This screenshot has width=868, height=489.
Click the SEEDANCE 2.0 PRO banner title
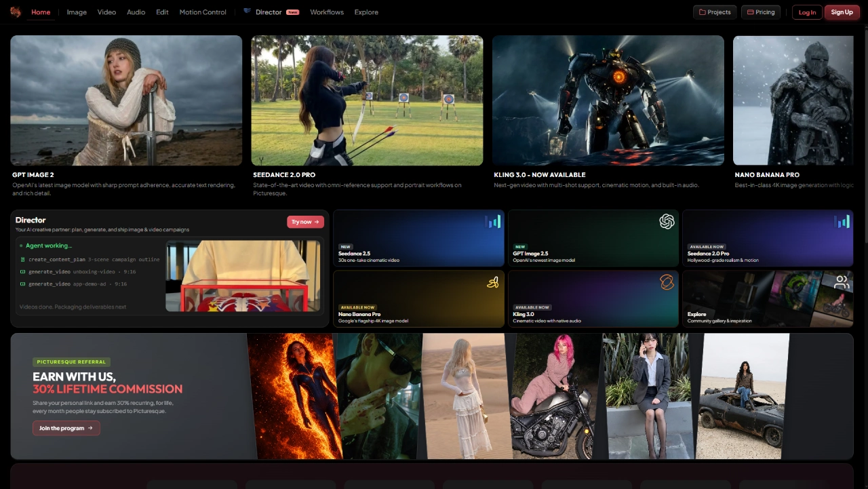(284, 175)
